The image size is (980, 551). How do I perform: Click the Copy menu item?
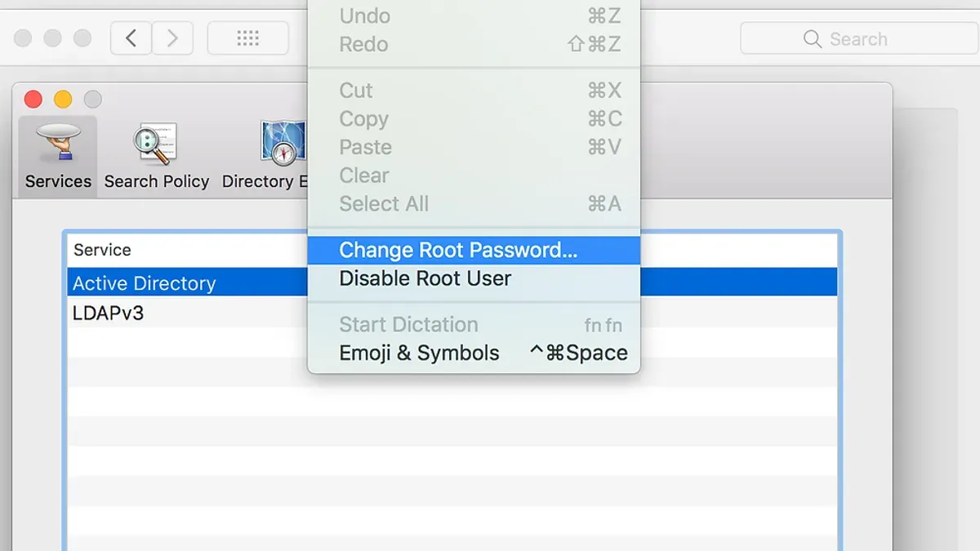point(474,119)
